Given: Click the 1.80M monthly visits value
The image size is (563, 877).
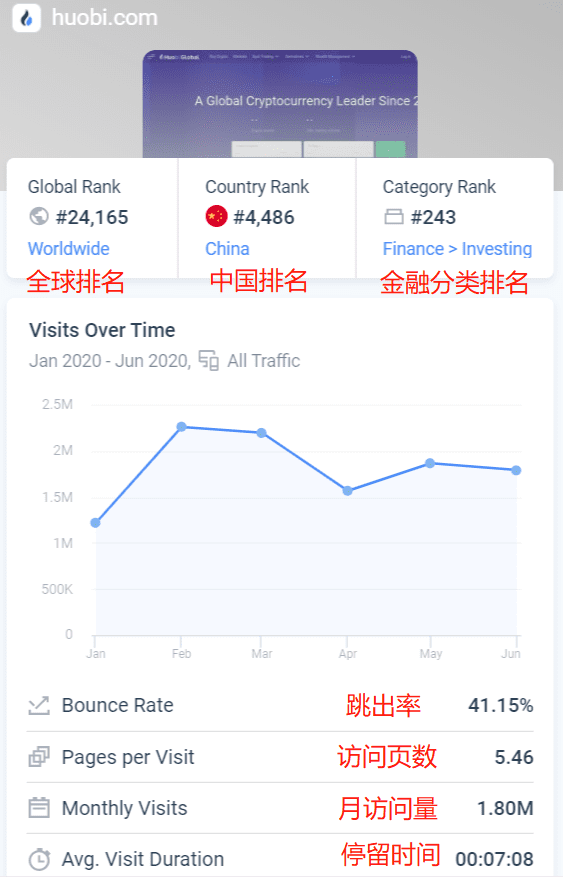Looking at the screenshot, I should pos(505,808).
